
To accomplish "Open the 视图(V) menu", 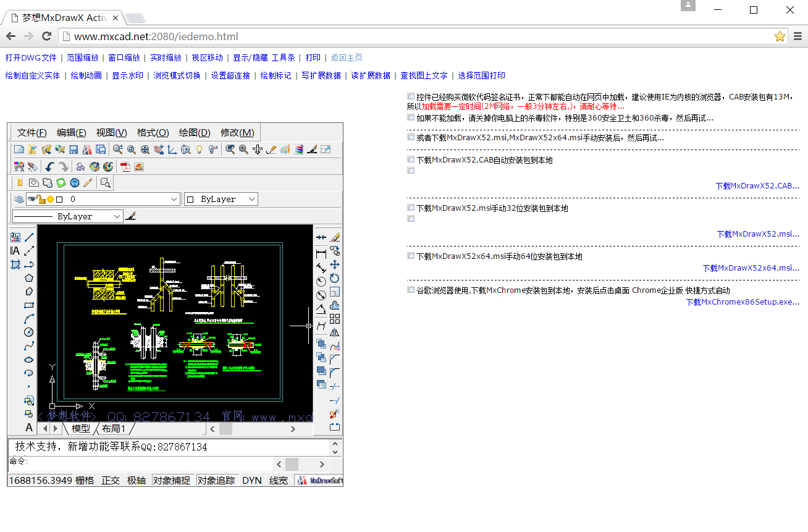I will [x=111, y=133].
